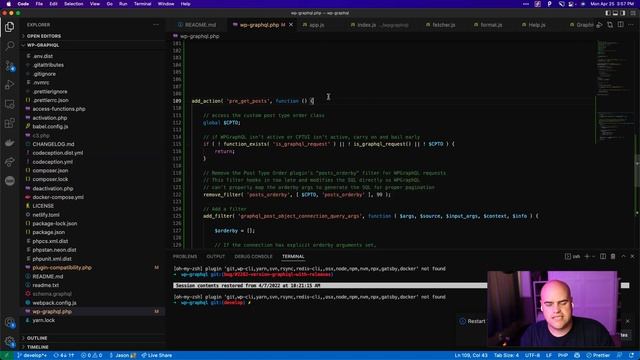Open the Docker view in activity bar
The image size is (640, 360).
pyautogui.click(x=9, y=142)
